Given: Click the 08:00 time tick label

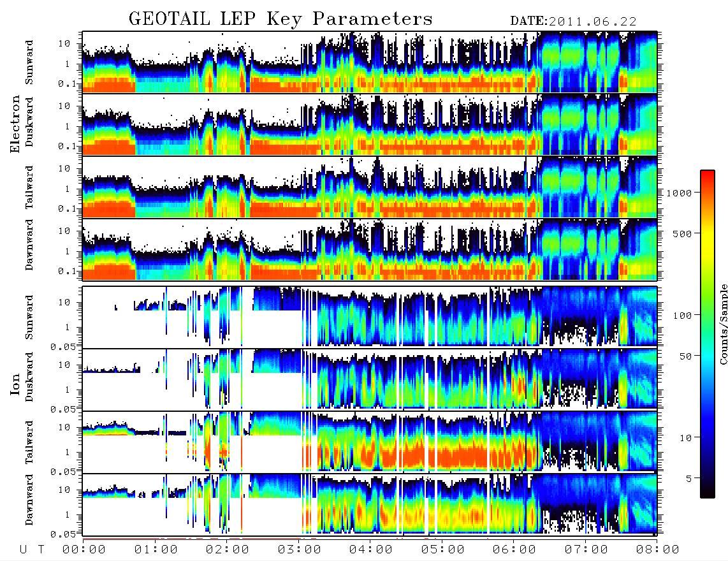Looking at the screenshot, I should tap(658, 550).
